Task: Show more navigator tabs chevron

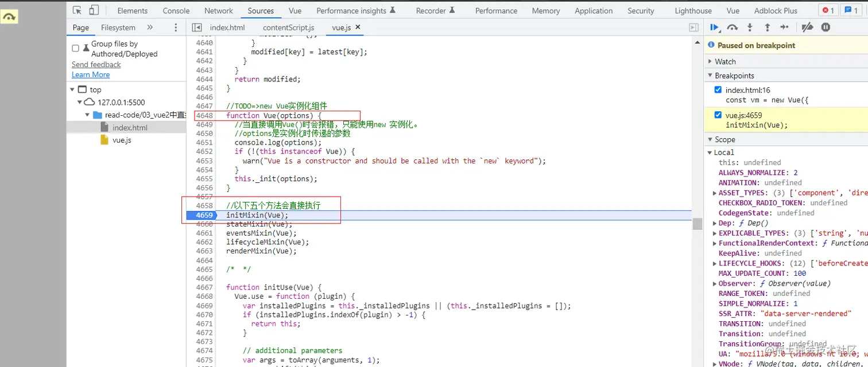Action: pyautogui.click(x=150, y=28)
